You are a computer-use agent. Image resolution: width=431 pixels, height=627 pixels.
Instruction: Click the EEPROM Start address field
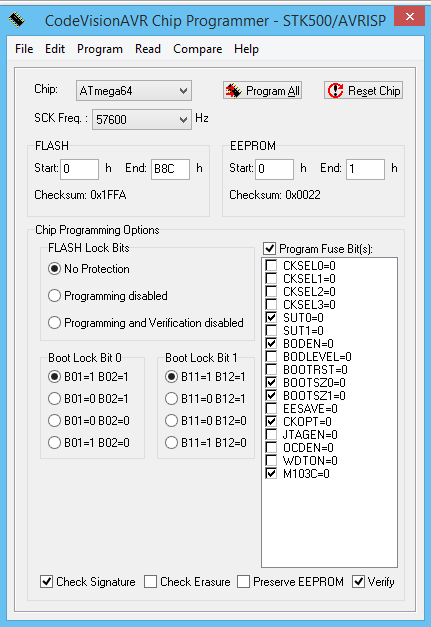tap(275, 169)
